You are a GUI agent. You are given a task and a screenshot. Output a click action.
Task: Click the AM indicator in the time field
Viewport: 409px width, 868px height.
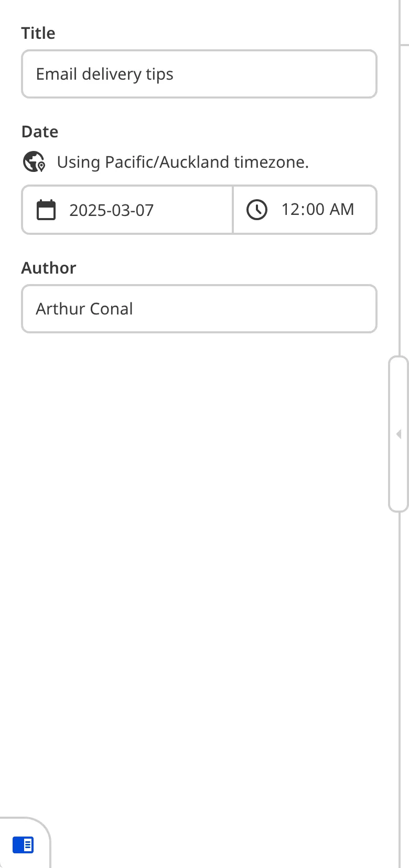[x=342, y=210]
